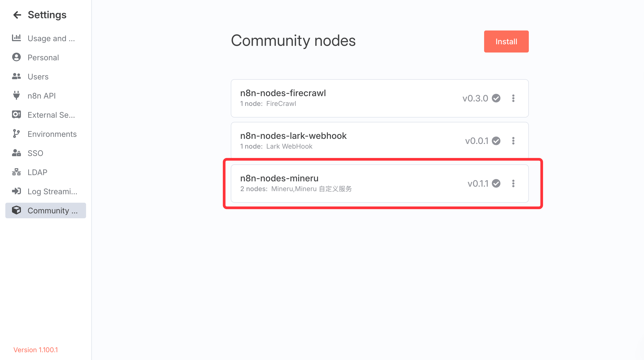
Task: Click verified checkmark badge for n8n-nodes-mineru
Action: [x=496, y=183]
